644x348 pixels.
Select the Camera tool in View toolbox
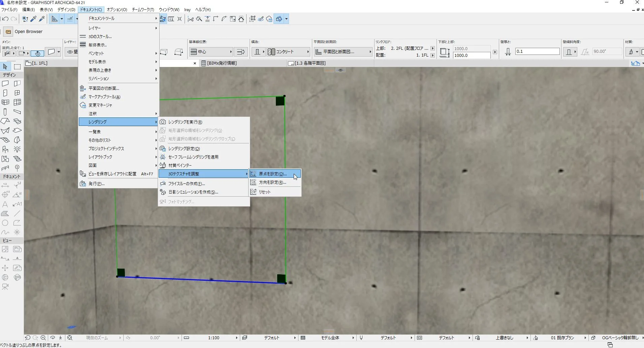(5, 287)
